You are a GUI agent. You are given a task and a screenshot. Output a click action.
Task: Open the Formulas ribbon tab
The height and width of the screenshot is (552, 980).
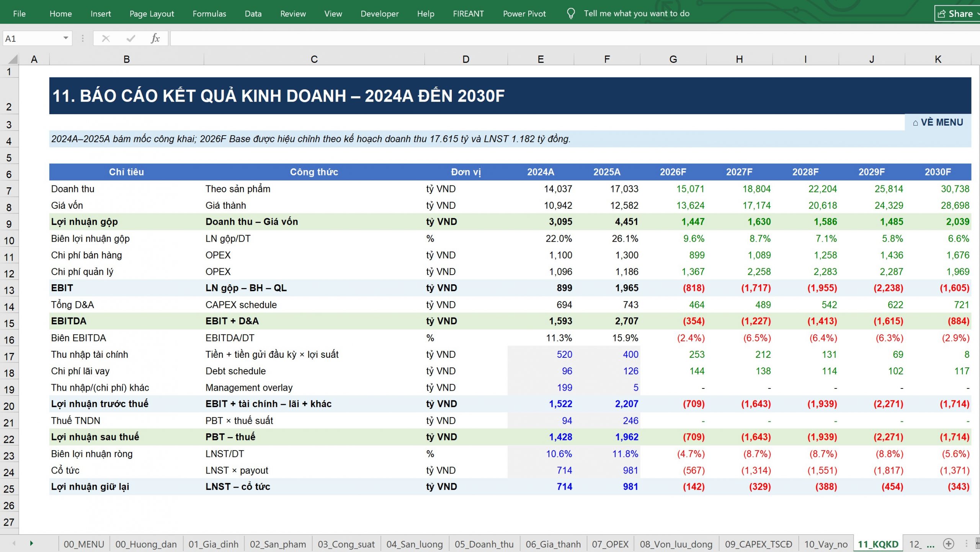click(209, 14)
